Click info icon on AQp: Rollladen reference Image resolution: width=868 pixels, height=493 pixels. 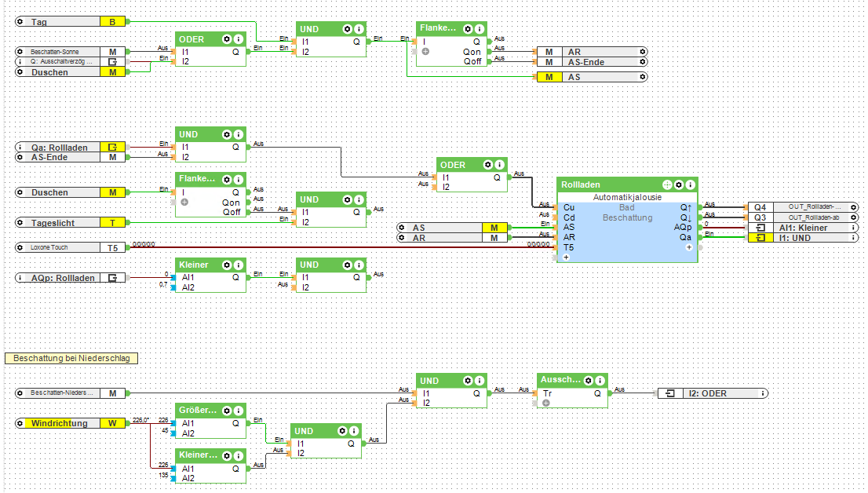[20, 278]
